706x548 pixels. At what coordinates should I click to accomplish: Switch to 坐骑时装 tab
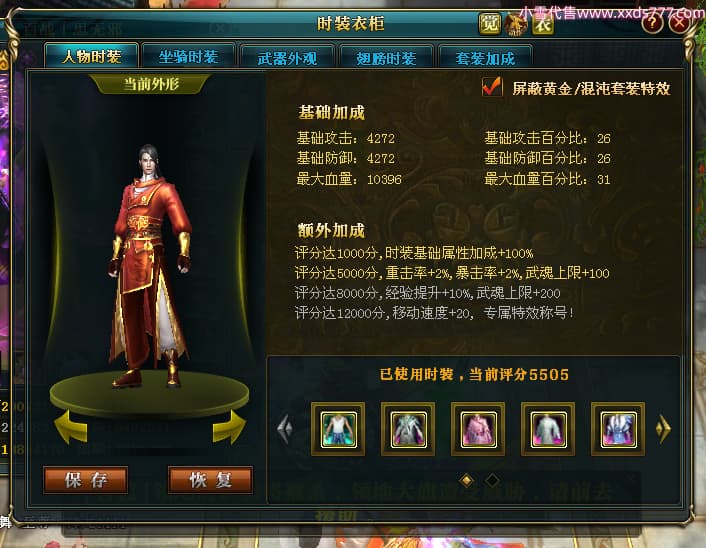click(x=189, y=57)
